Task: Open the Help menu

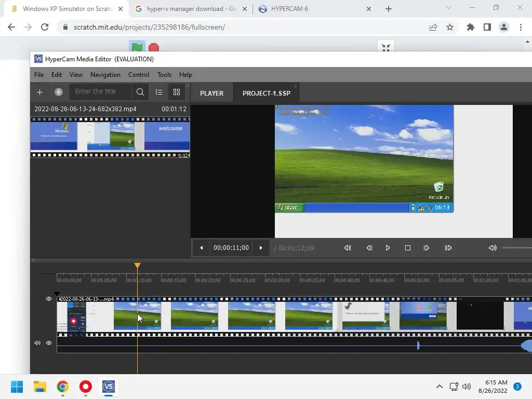Action: coord(185,75)
